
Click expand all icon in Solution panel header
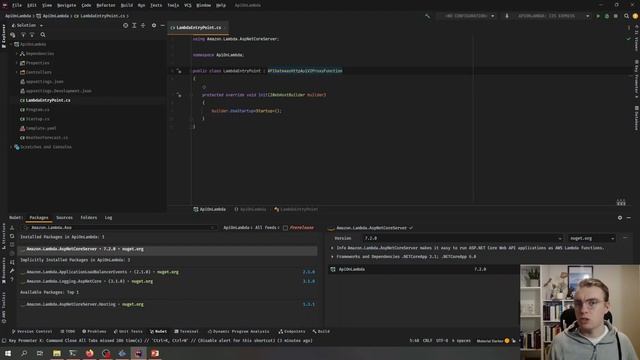(134, 25)
